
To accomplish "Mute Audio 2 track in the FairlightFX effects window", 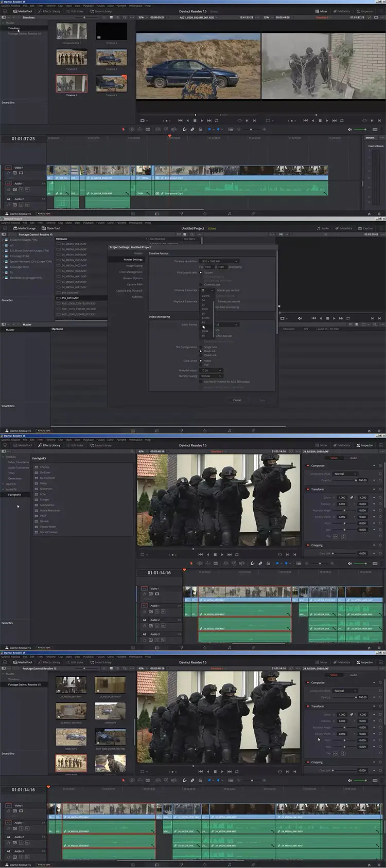I will coord(163,626).
